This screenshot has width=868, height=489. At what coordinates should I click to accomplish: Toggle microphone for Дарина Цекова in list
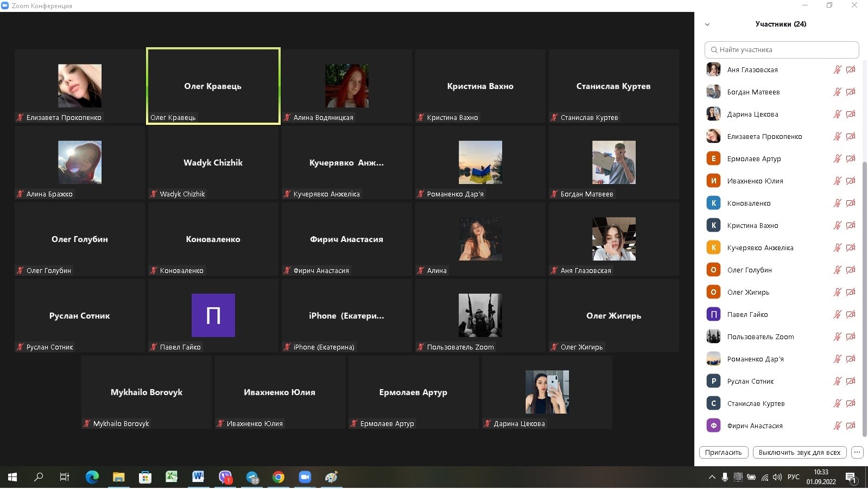click(x=837, y=114)
